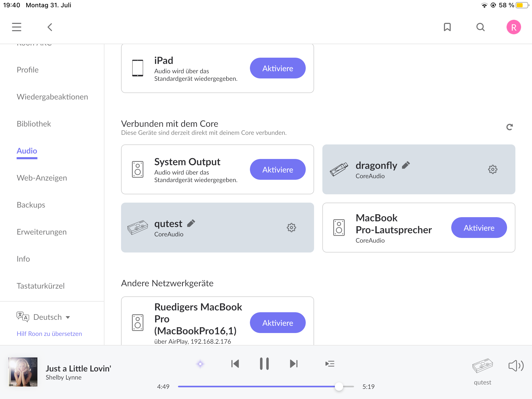Activate MacBook Pro-Lautsprecher device

(479, 228)
